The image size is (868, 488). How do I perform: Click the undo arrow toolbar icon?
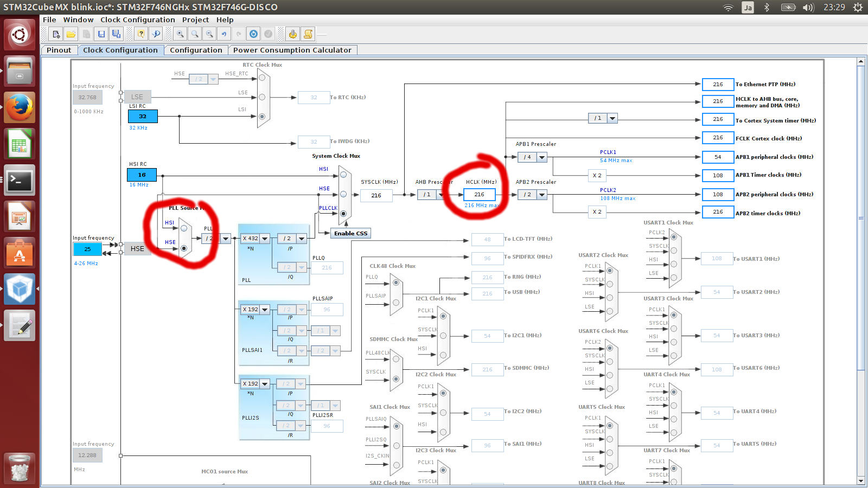coord(224,34)
